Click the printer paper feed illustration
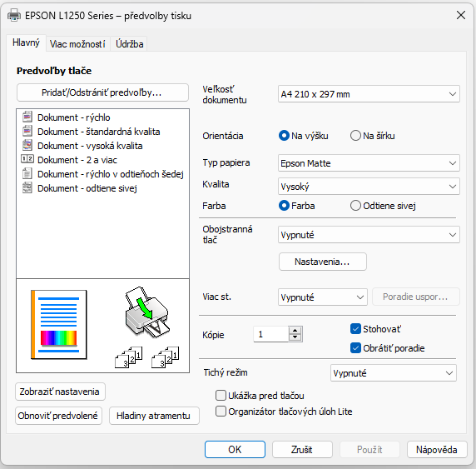Image resolution: width=476 pixels, height=469 pixels. [147, 312]
